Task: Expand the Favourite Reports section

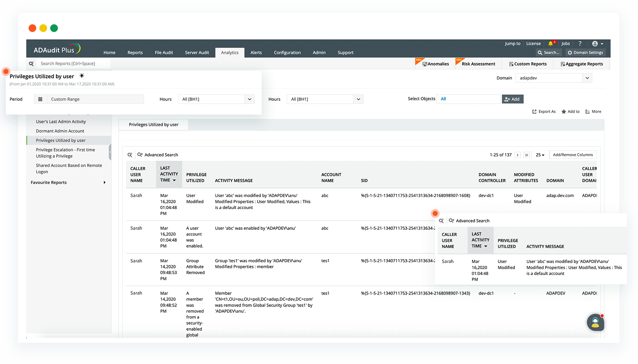Action: coord(104,182)
